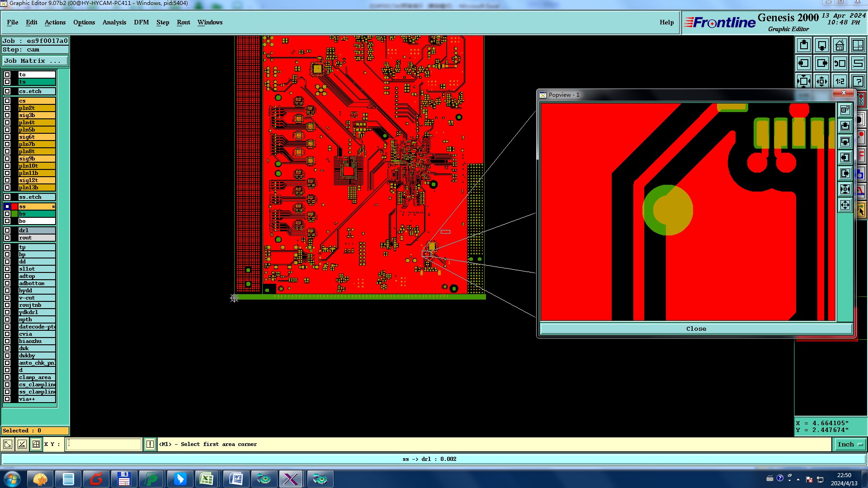Image resolution: width=868 pixels, height=488 pixels.
Task: Click the Home view icon
Action: 840,46
